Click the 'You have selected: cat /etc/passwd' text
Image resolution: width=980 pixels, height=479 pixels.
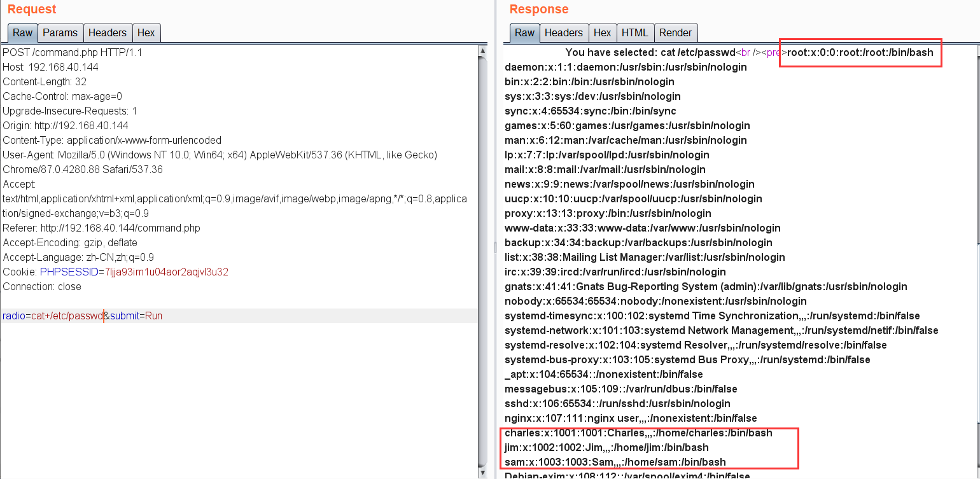[650, 52]
